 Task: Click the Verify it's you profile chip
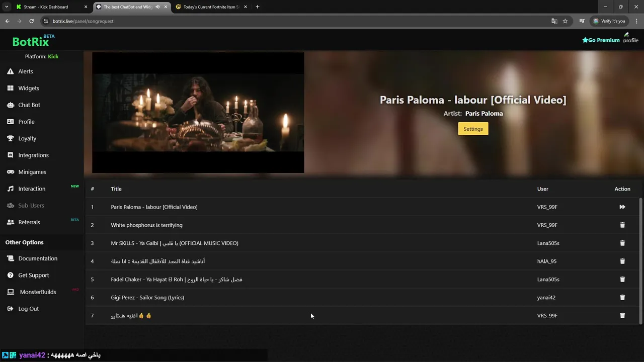coord(609,21)
